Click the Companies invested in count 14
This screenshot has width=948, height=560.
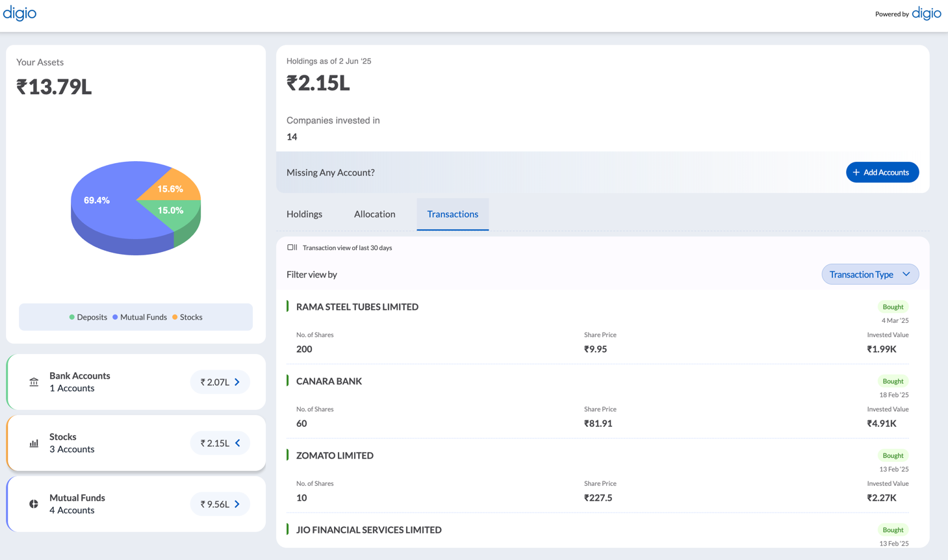pyautogui.click(x=292, y=137)
